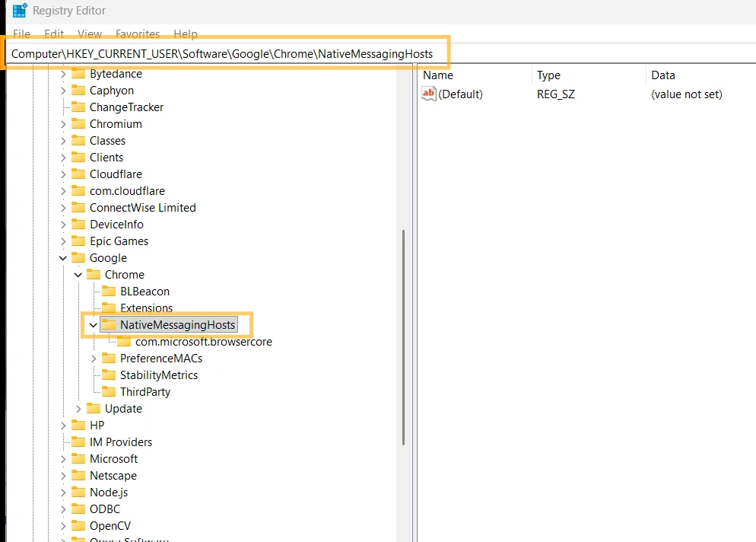
Task: Select the HP folder icon
Action: click(78, 426)
